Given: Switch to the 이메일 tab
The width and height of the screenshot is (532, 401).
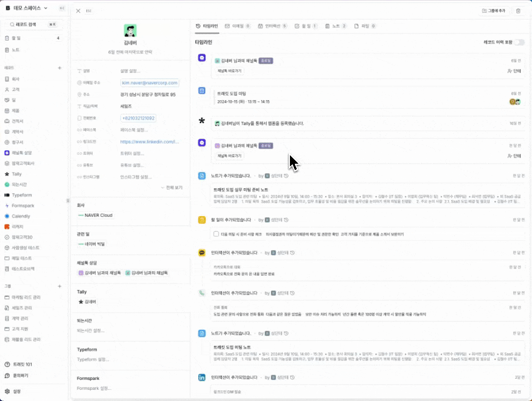Looking at the screenshot, I should (x=237, y=26).
